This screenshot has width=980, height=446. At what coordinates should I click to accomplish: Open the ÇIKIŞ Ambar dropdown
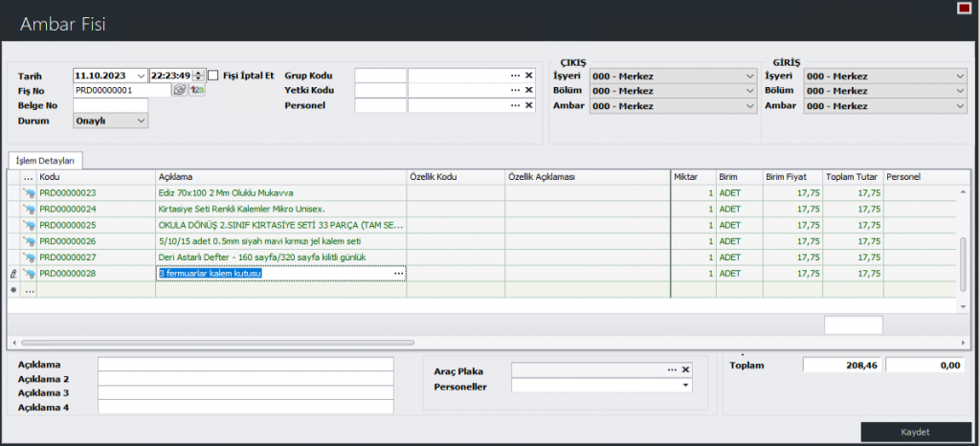(749, 105)
